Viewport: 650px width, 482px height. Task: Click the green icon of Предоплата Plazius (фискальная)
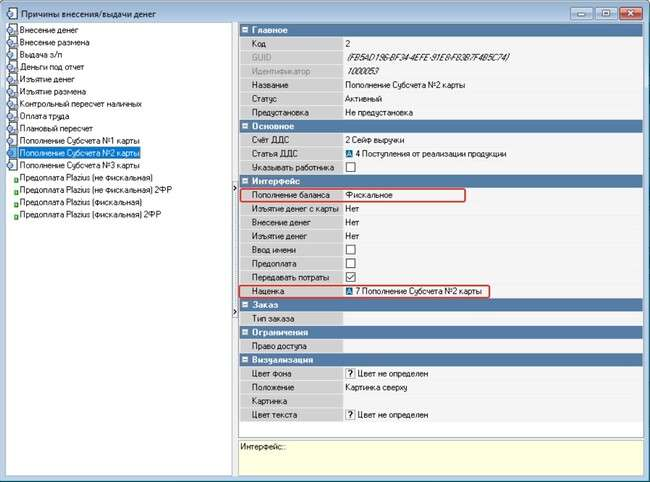pyautogui.click(x=13, y=201)
